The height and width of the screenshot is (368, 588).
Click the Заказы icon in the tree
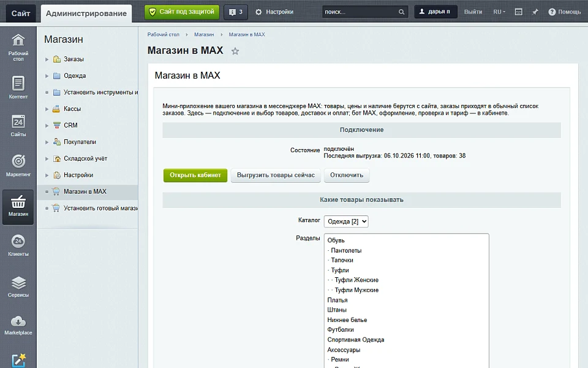click(56, 59)
